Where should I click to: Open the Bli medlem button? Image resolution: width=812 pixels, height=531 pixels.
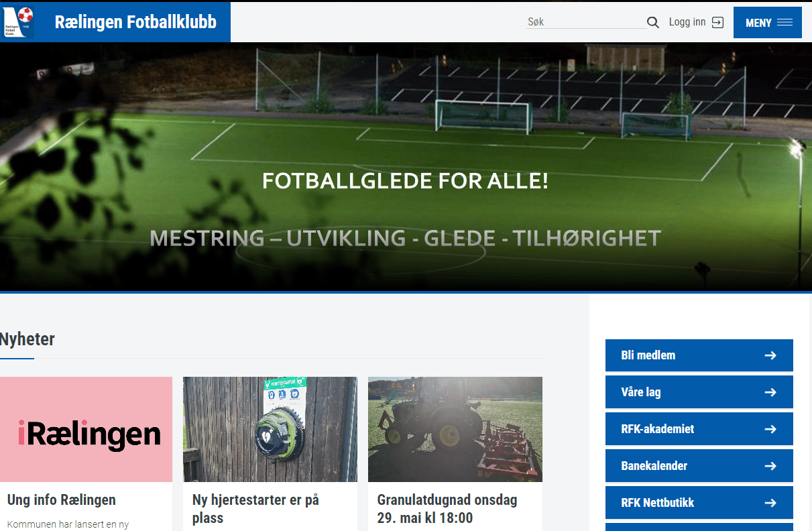(699, 355)
